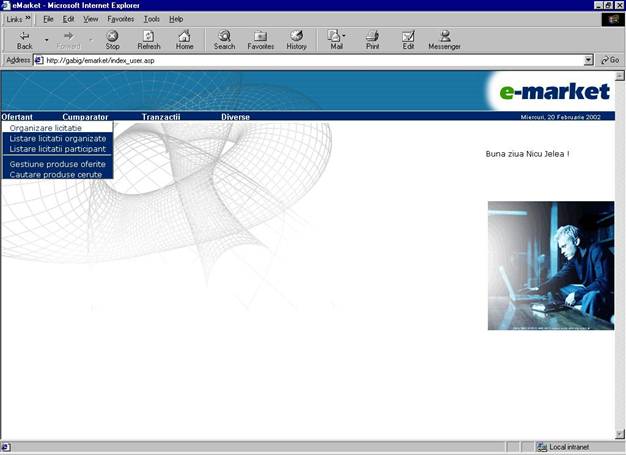Choose Cautare produse cerute option
This screenshot has width=626, height=455.
pyautogui.click(x=57, y=174)
